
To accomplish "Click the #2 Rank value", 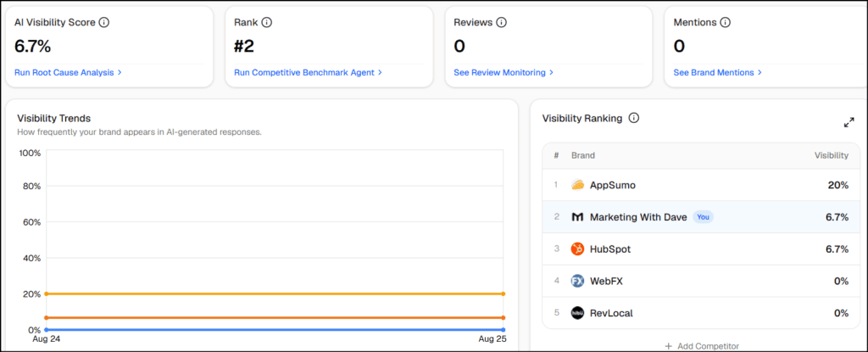I will point(243,47).
